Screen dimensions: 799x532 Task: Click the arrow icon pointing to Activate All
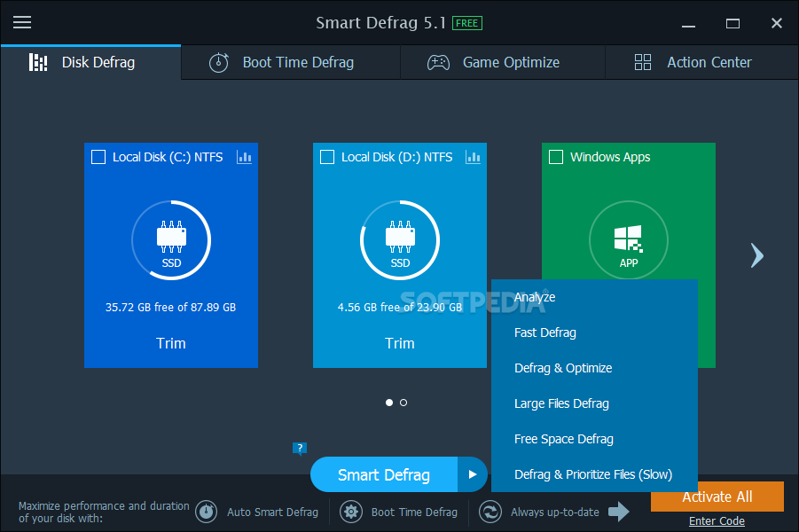(x=619, y=511)
